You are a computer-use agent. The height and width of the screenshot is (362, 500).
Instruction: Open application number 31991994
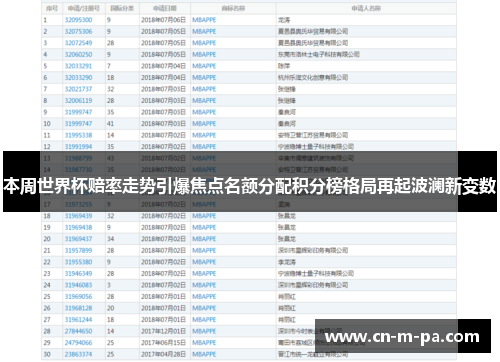pyautogui.click(x=78, y=147)
